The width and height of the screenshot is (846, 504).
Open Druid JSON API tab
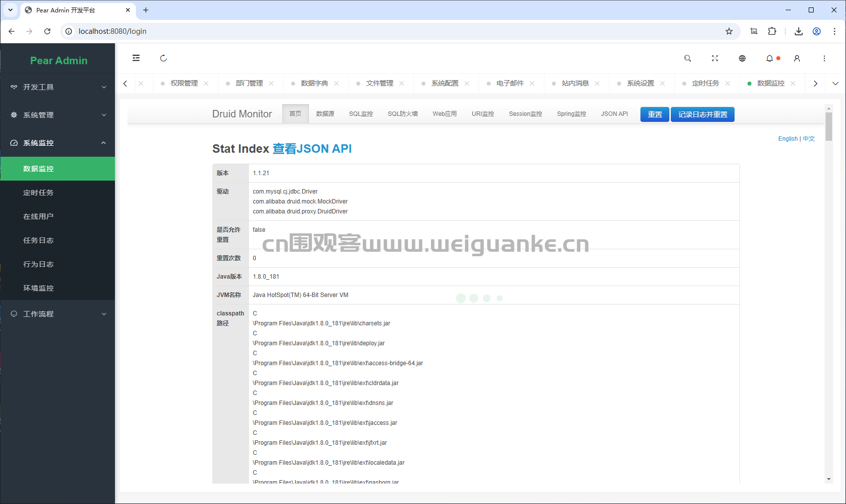coord(614,114)
